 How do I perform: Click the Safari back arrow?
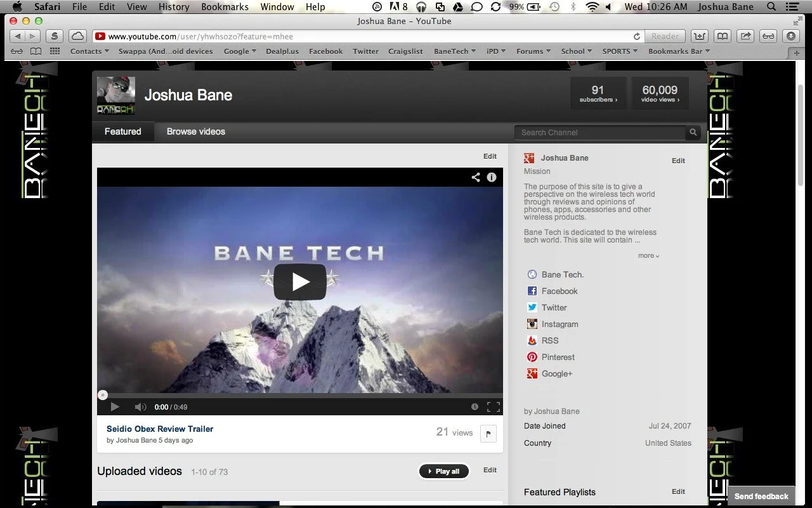18,36
